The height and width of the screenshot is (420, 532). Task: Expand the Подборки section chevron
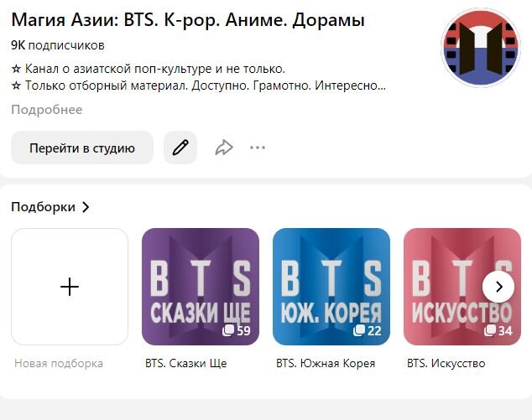point(86,207)
